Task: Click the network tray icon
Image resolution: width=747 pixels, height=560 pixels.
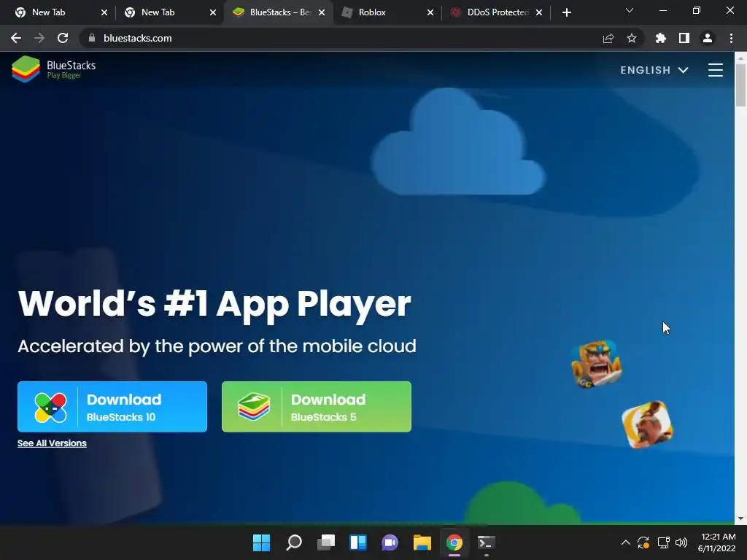Action: [x=663, y=542]
